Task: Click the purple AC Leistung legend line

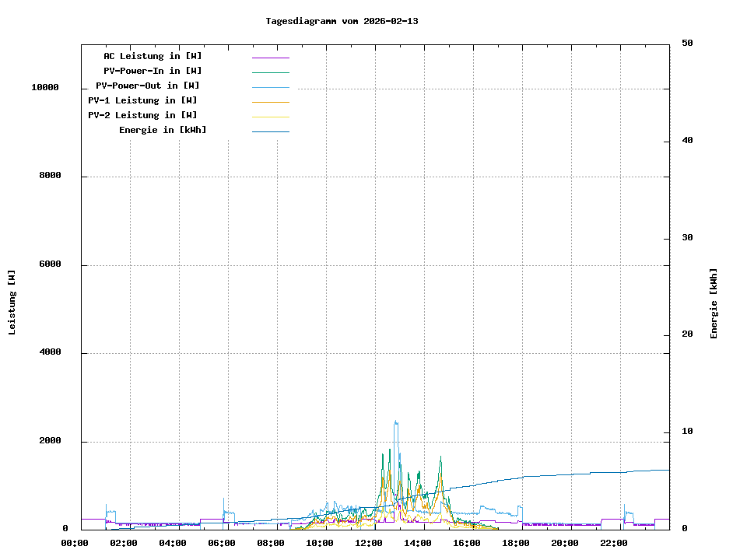Action: (x=270, y=58)
